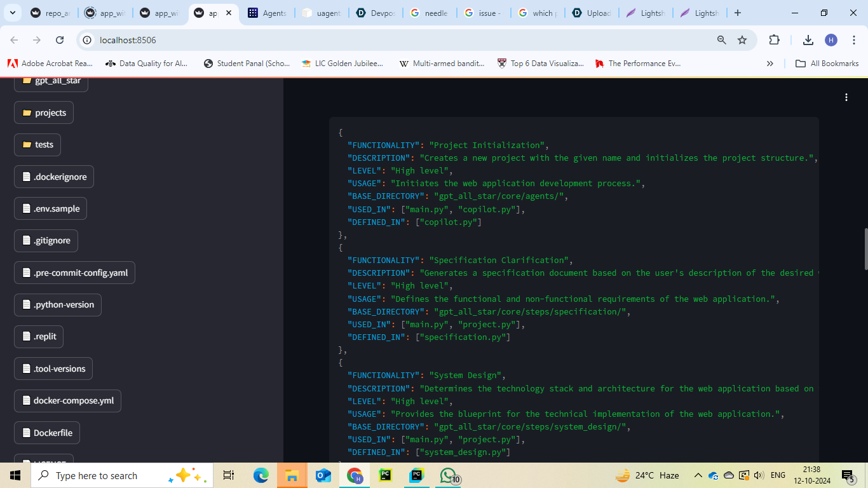Switch to the repo_a tab

tap(50, 13)
